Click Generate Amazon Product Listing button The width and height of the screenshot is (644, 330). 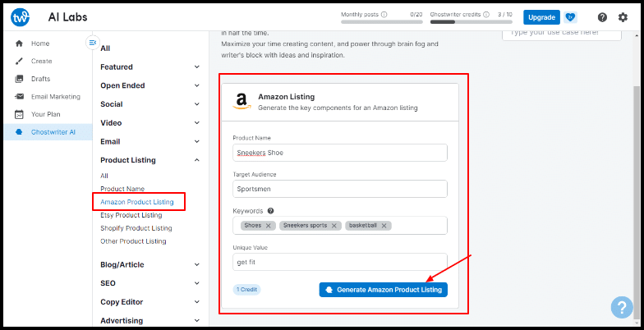383,290
